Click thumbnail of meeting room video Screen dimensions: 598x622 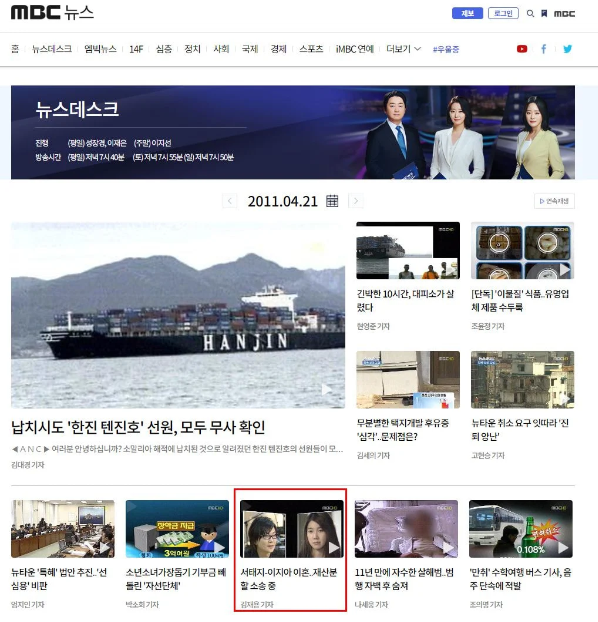click(x=63, y=529)
